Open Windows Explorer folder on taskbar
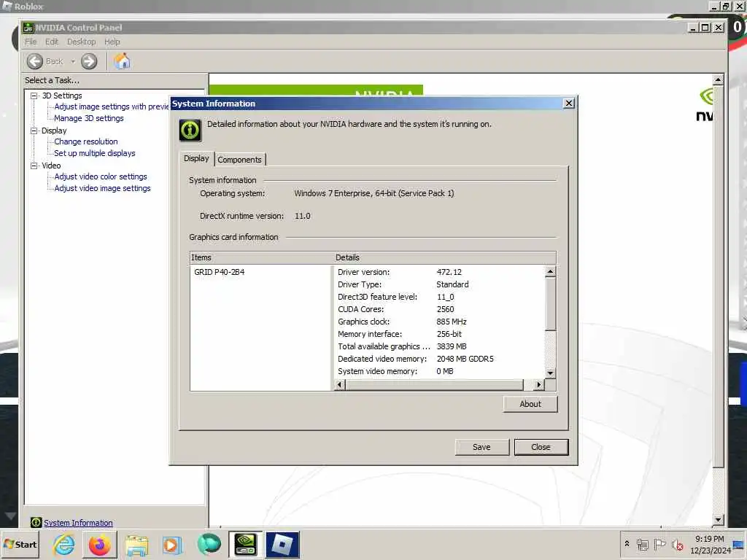This screenshot has width=747, height=560. click(136, 545)
